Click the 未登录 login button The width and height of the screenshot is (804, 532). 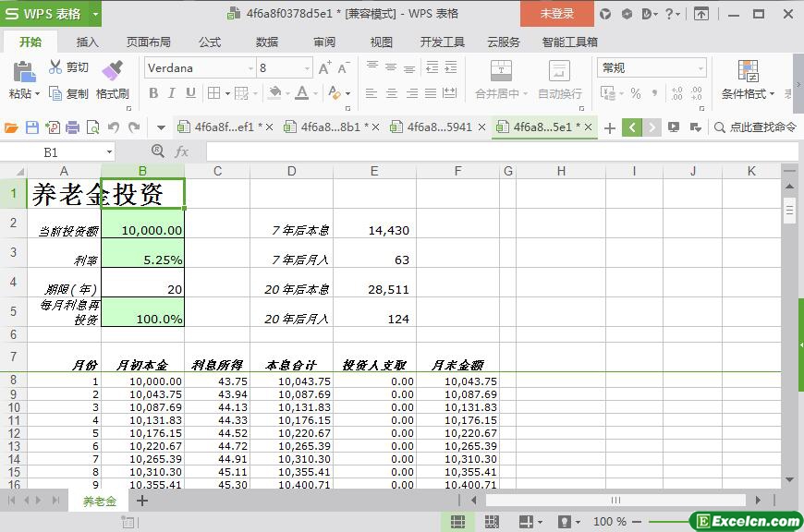[556, 14]
